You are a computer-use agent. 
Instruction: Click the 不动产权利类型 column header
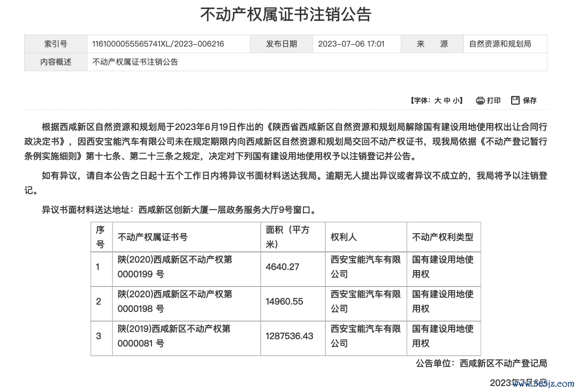click(443, 237)
